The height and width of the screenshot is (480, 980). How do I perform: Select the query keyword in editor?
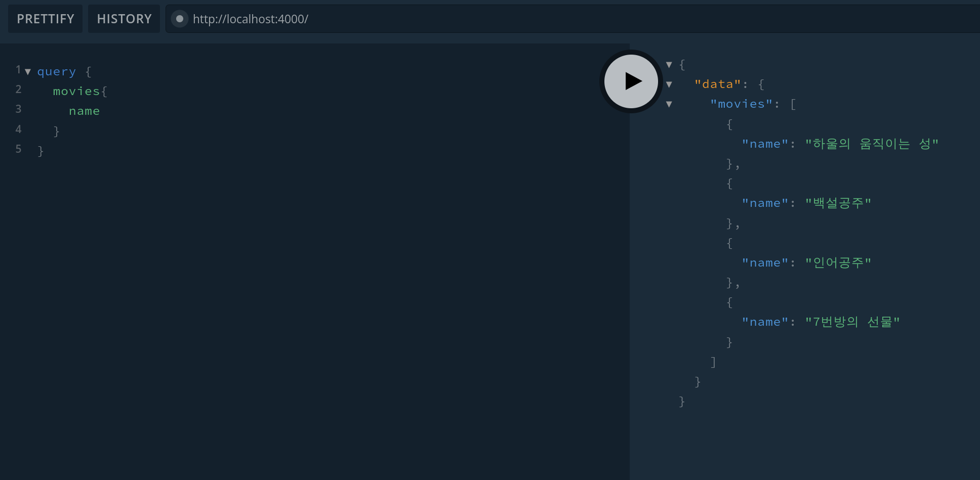click(56, 72)
